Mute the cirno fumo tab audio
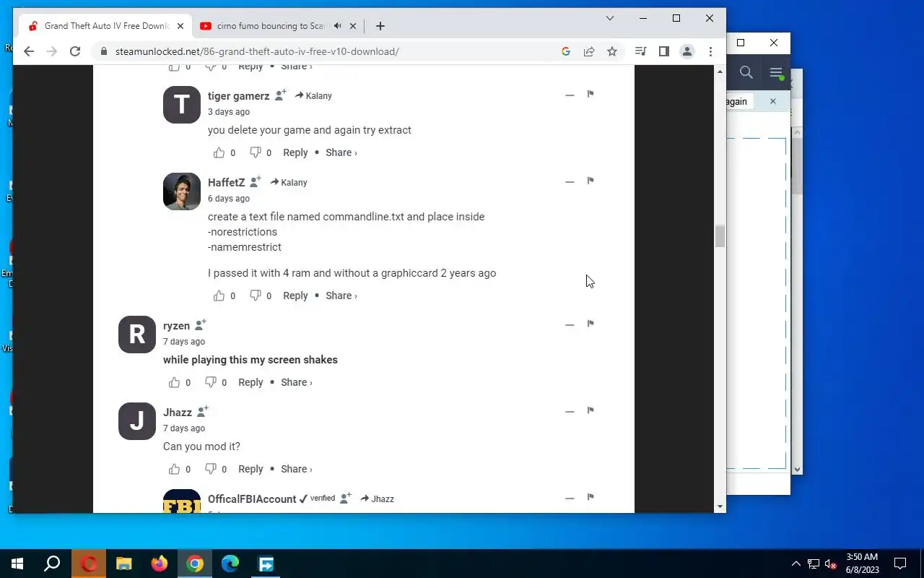Image resolution: width=924 pixels, height=578 pixels. [337, 26]
